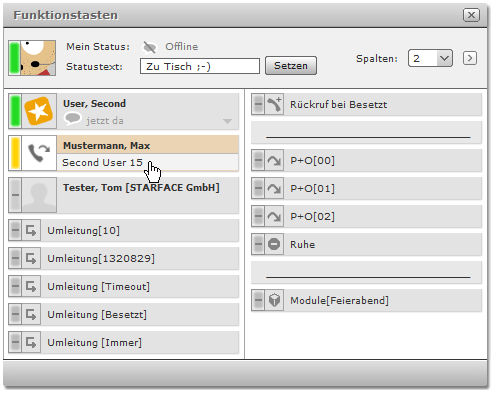Click the Setzen button

291,66
